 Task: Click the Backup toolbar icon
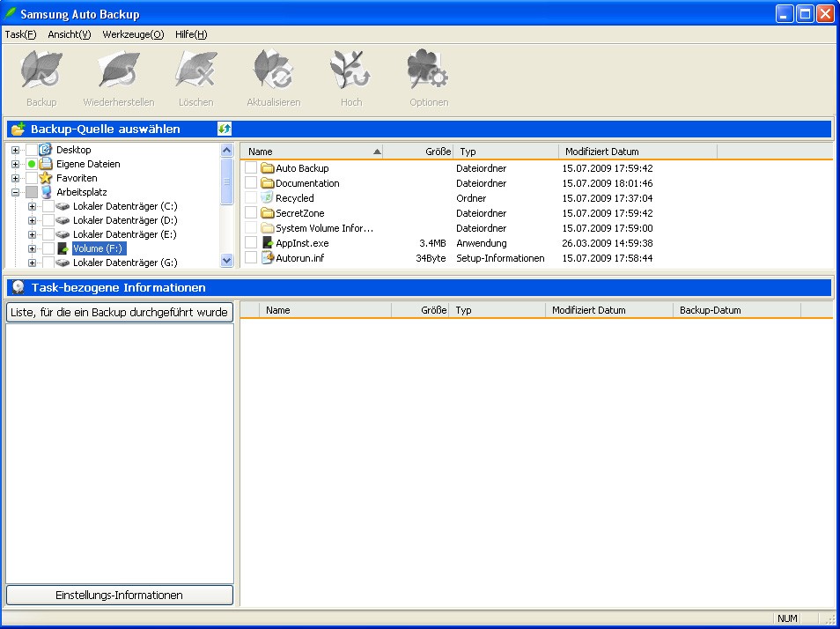pyautogui.click(x=41, y=70)
